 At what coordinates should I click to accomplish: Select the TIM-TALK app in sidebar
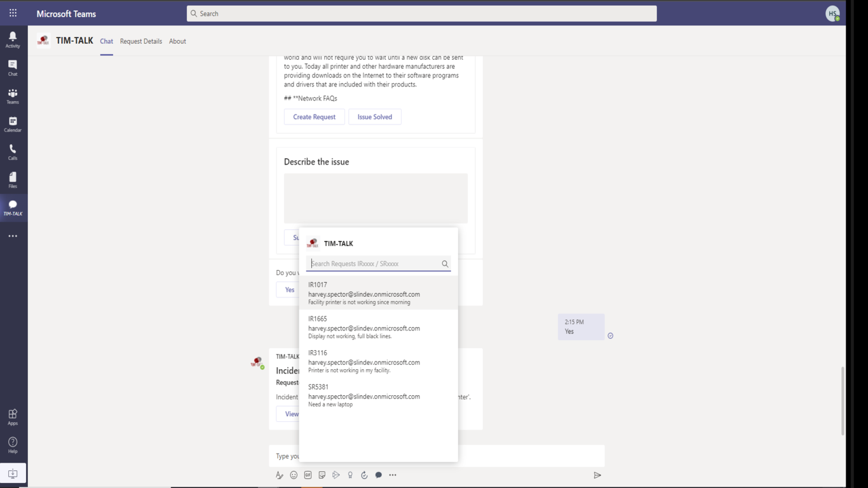pos(13,208)
